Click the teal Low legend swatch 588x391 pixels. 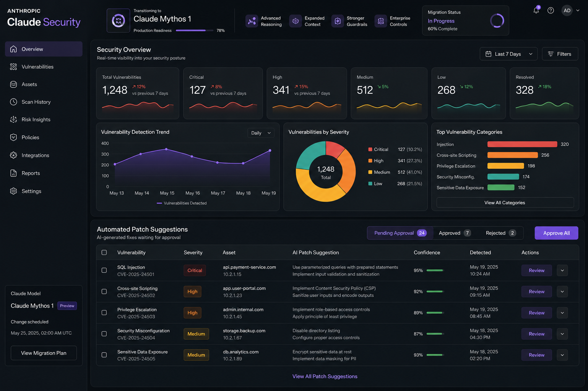[370, 184]
